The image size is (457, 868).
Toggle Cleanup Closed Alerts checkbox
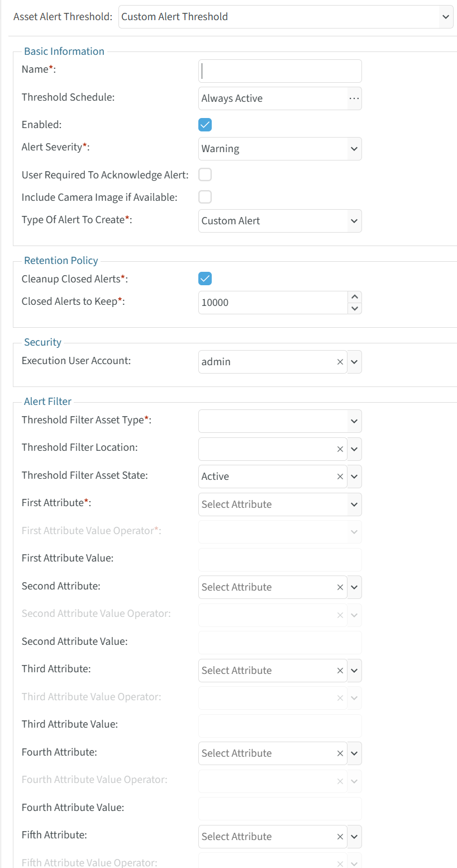click(205, 279)
